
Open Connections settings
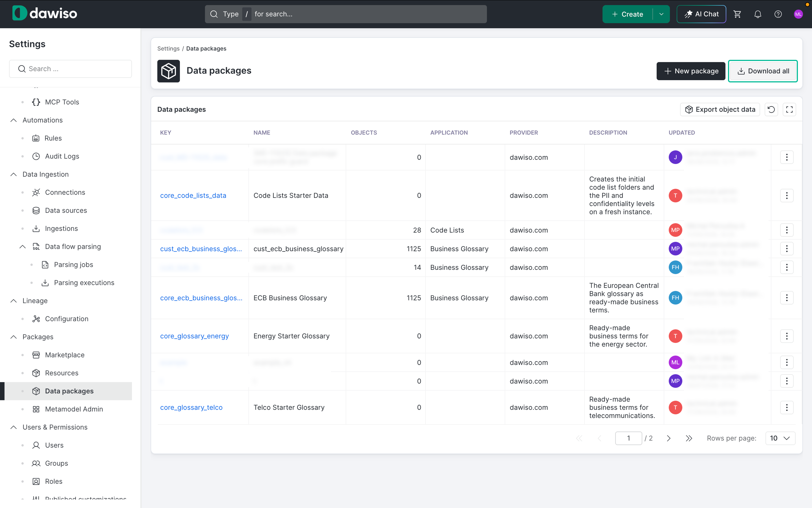(65, 192)
